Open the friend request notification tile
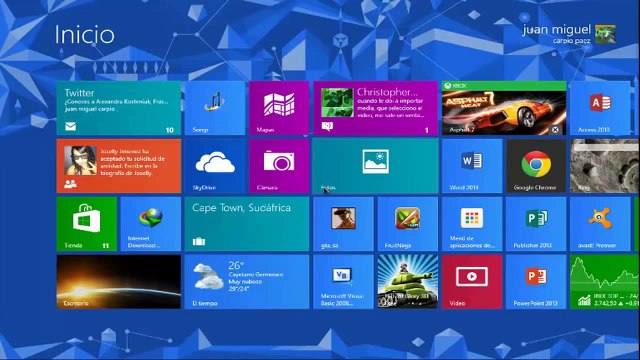The width and height of the screenshot is (640, 360). pos(118,166)
